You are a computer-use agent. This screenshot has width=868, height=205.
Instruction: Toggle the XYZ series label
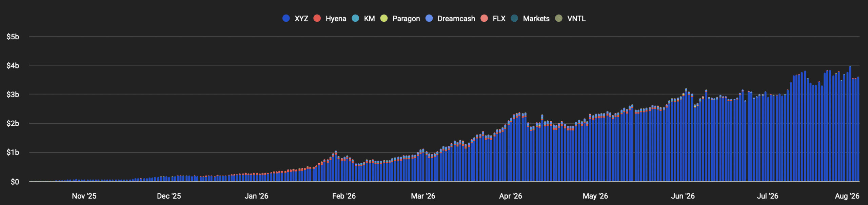pos(301,19)
